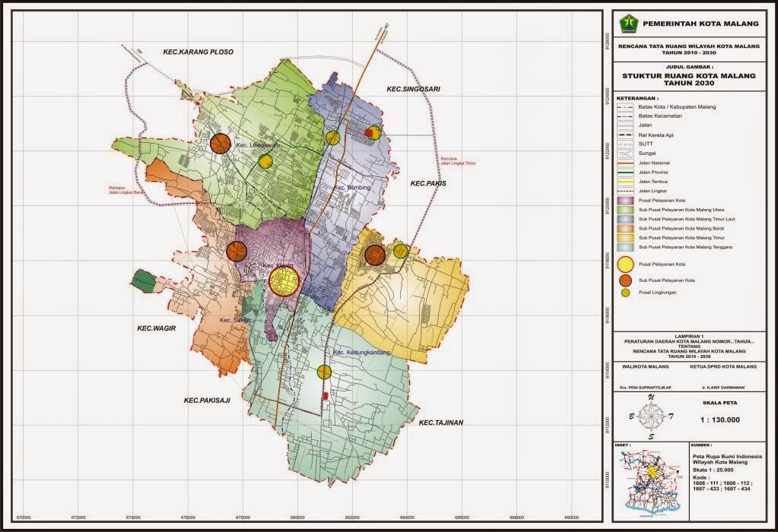Click the blue Malang Timur Laut legend swatch
Viewport: 778px width, 532px height.
click(x=625, y=219)
